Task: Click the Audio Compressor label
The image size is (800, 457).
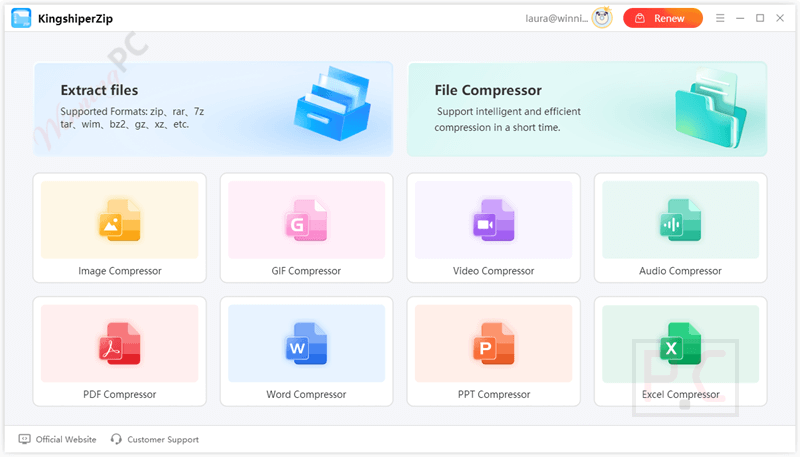Action: coord(680,271)
